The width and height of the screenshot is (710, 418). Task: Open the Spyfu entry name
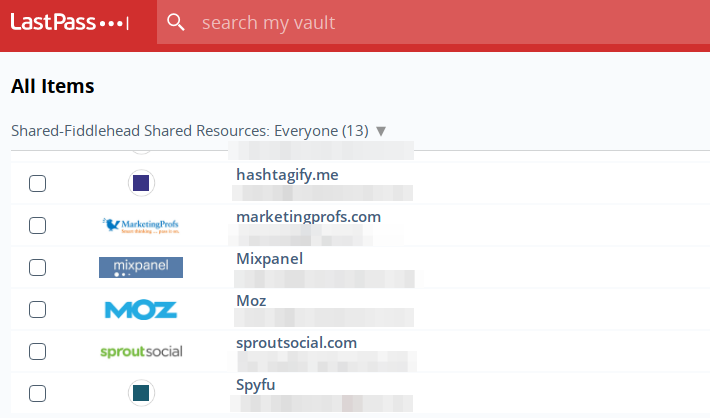[x=255, y=385]
